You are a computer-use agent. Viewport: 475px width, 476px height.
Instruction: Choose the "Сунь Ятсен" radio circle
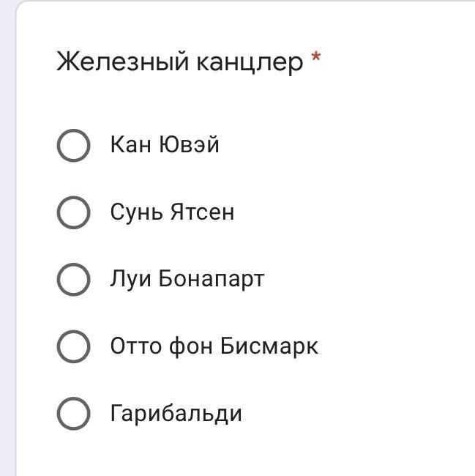(73, 212)
